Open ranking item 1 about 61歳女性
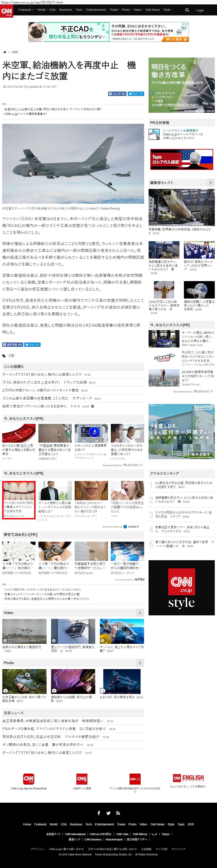This screenshot has width=217, height=868. click(184, 485)
